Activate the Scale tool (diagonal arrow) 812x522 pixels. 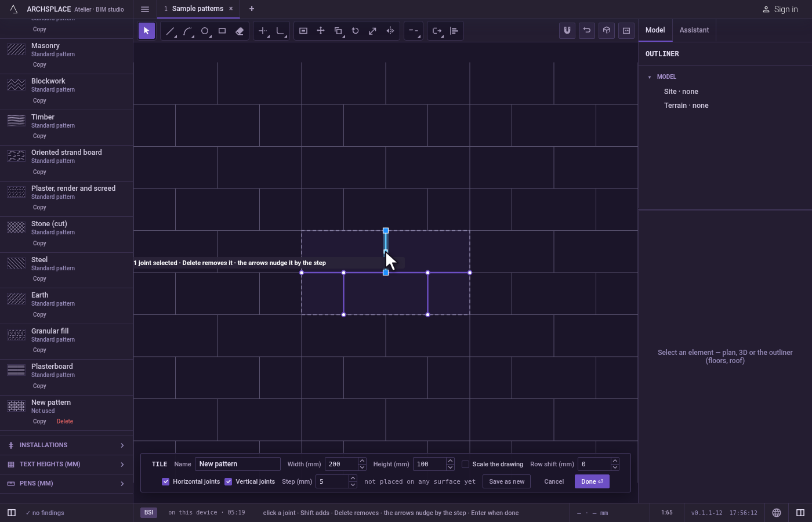(x=373, y=31)
